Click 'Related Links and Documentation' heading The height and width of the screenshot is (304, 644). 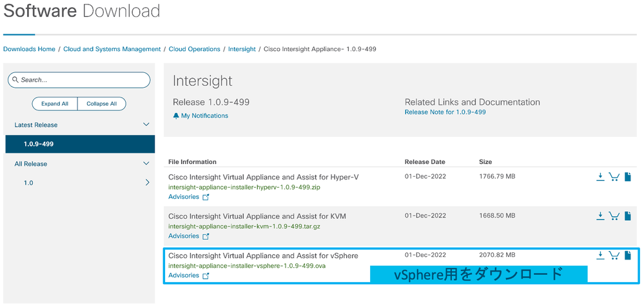(473, 102)
